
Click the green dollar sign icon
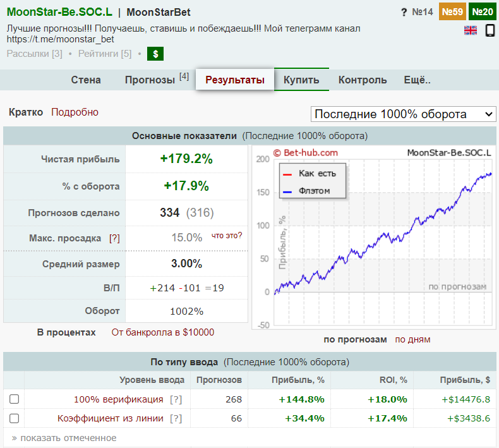point(155,54)
